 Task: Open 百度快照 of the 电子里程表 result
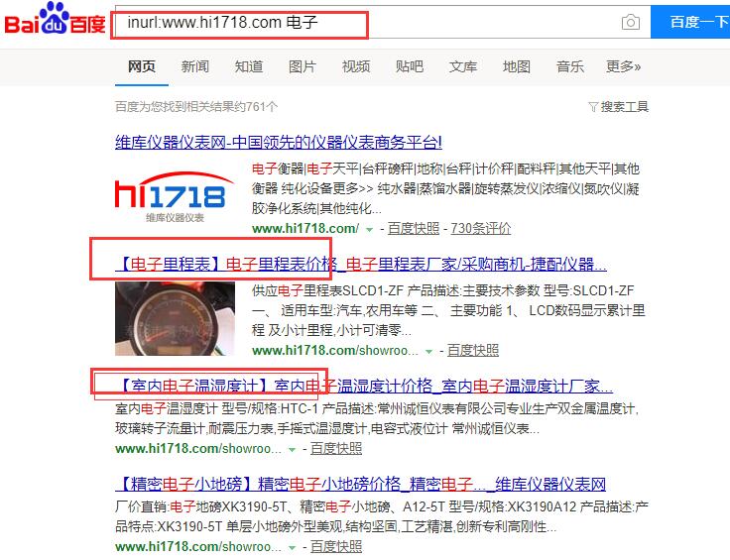click(x=473, y=350)
